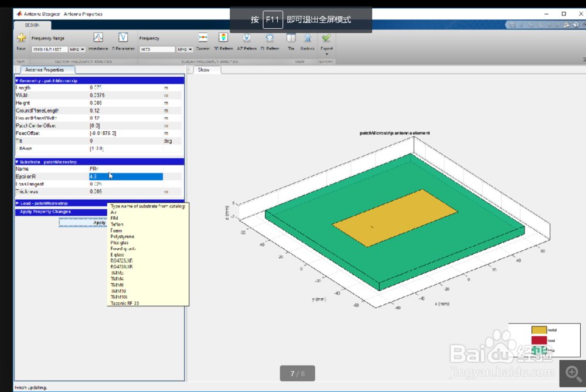This screenshot has height=392, width=586.
Task: Select the DESIGN ribbon tab
Action: tap(32, 25)
